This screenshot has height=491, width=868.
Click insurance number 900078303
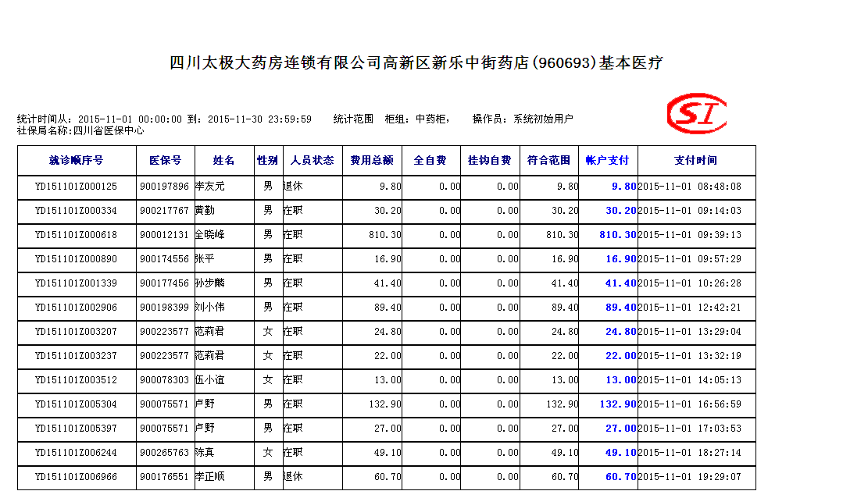(164, 380)
